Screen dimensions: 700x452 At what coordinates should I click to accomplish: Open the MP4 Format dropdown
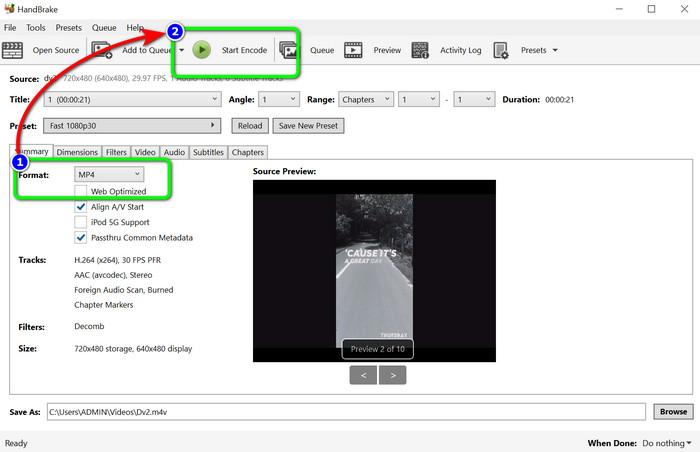(x=109, y=174)
